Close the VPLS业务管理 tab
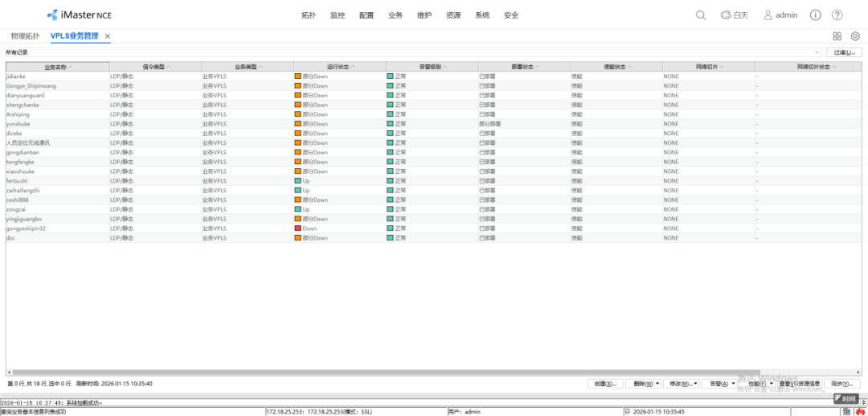The width and height of the screenshot is (868, 416). (108, 36)
